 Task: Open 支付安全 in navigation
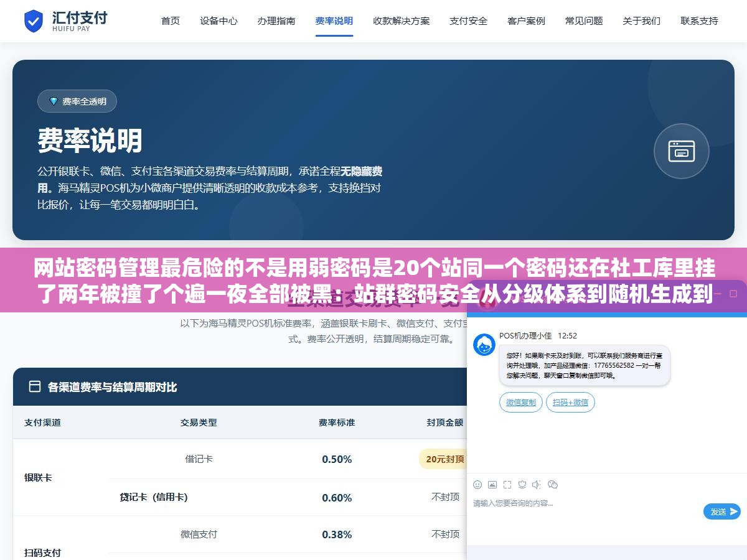(469, 21)
